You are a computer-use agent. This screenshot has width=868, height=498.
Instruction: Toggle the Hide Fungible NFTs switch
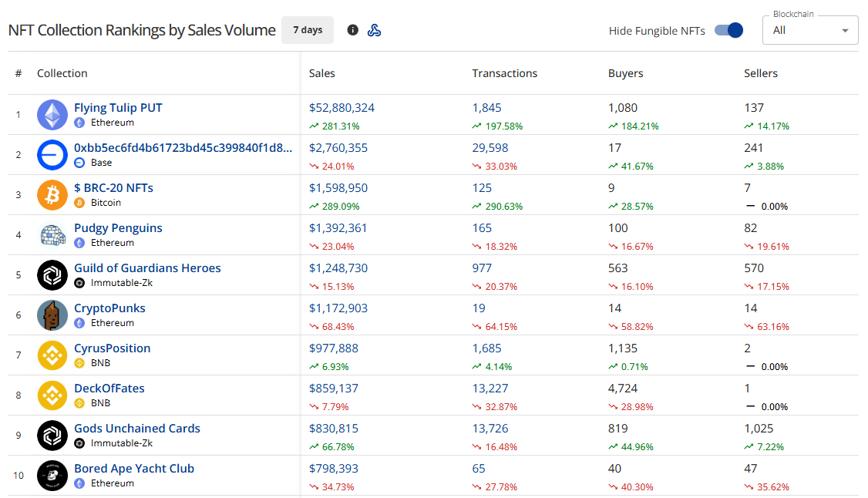pyautogui.click(x=728, y=30)
